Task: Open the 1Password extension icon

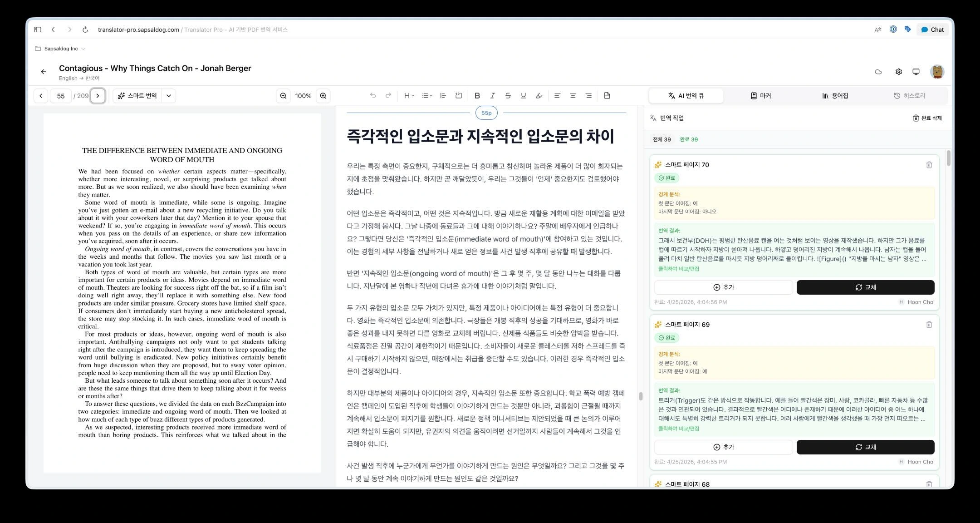Action: (x=893, y=29)
